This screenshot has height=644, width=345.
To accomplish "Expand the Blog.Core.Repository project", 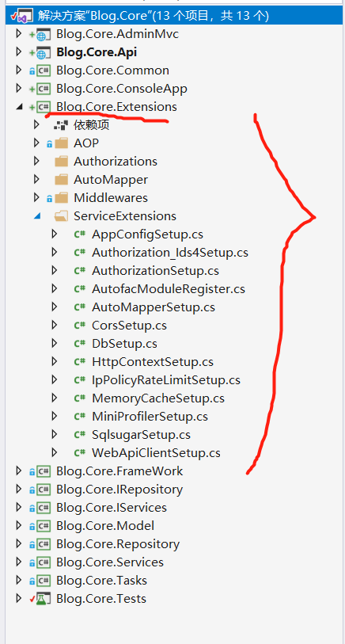I will click(x=18, y=543).
